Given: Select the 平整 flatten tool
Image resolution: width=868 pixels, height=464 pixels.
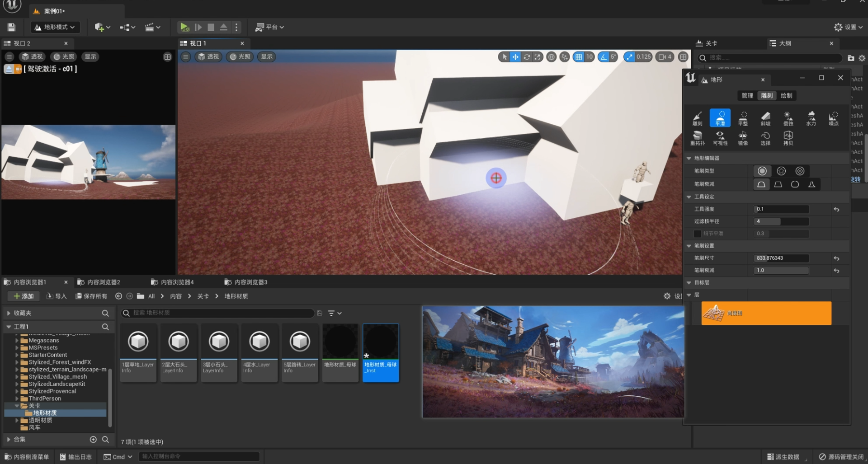Looking at the screenshot, I should (742, 118).
